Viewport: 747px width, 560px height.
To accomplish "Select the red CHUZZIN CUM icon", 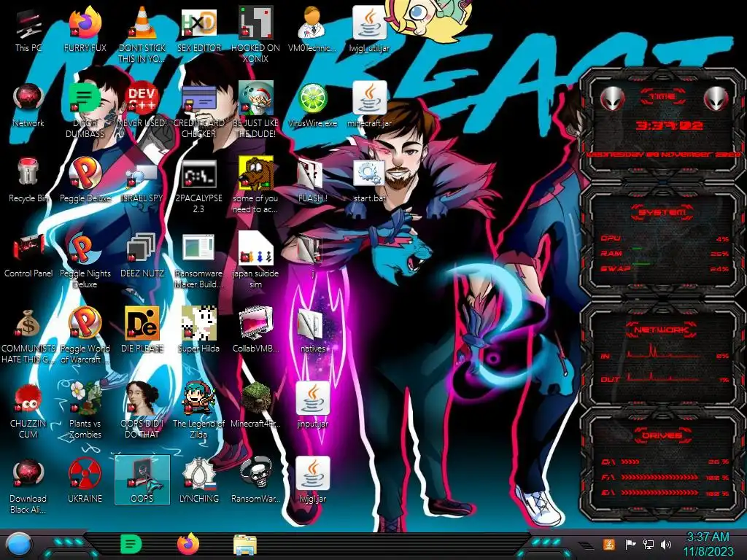I will pyautogui.click(x=28, y=411).
